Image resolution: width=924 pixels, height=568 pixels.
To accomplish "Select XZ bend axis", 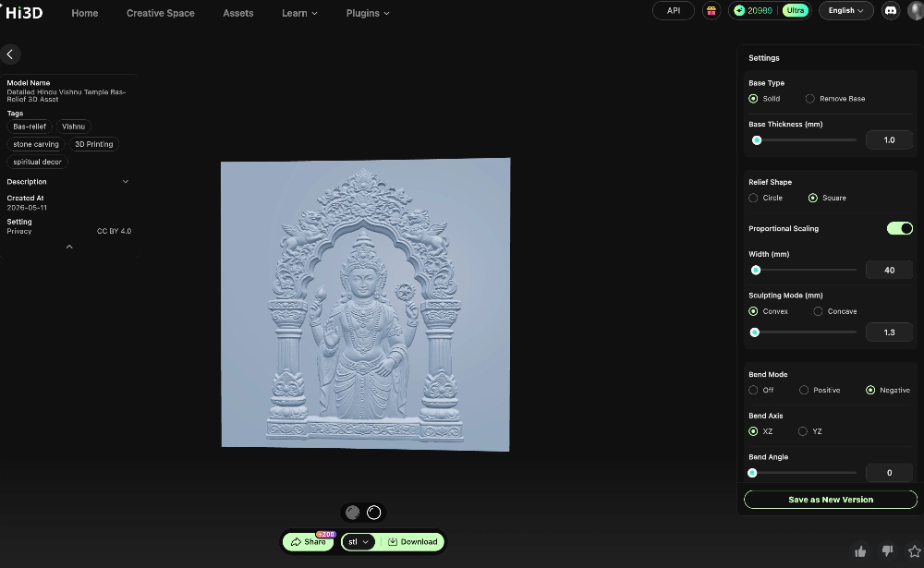I will 760,431.
